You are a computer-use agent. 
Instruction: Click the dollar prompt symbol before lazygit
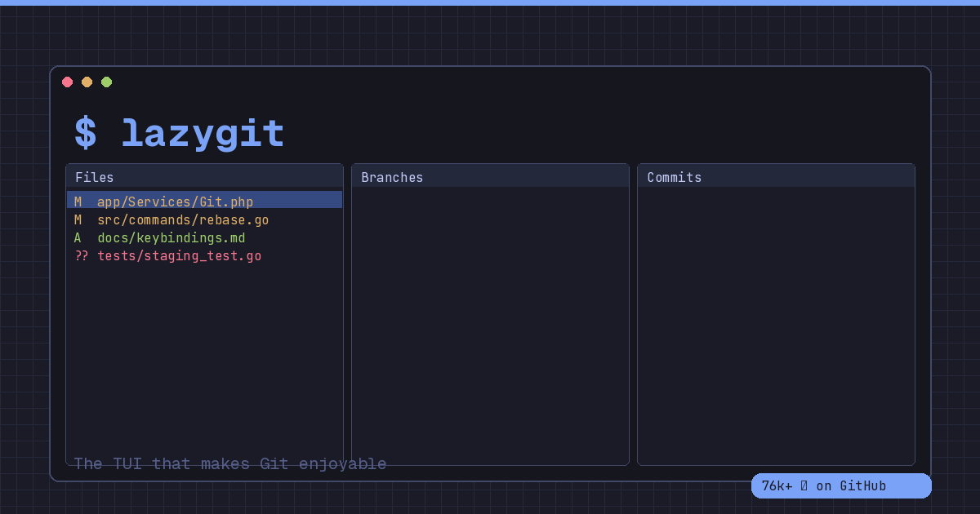tap(85, 132)
